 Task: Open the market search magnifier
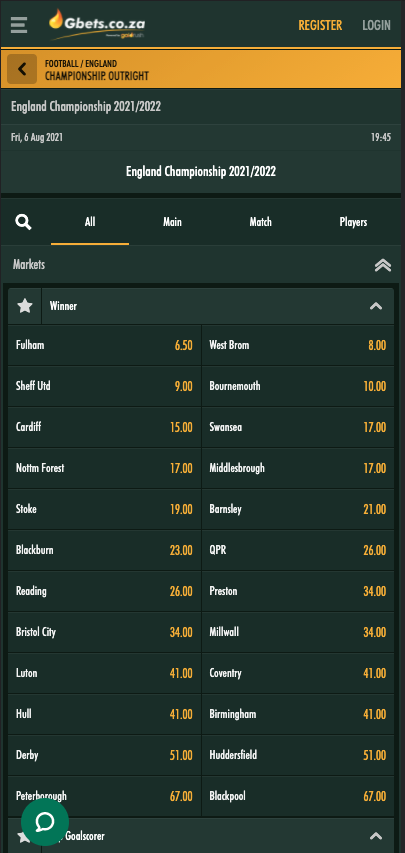pyautogui.click(x=23, y=222)
